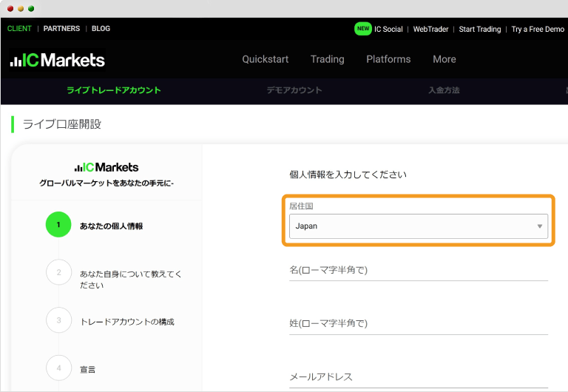
Task: Click the green NEW badge icon
Action: click(x=363, y=29)
